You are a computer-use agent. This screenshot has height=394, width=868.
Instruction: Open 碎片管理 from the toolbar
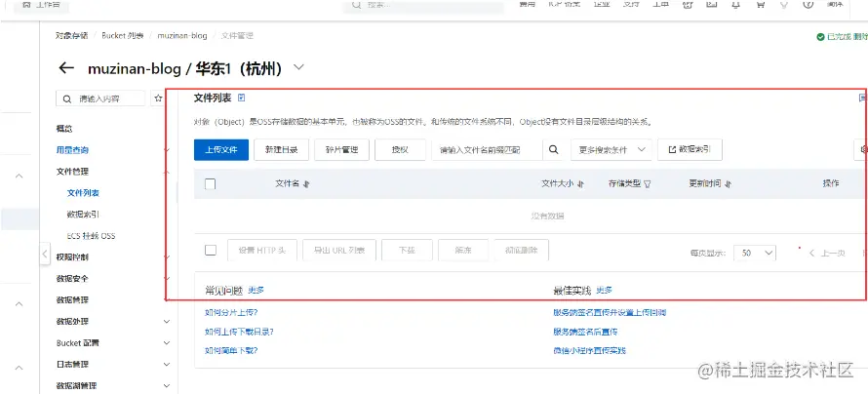[x=341, y=149]
